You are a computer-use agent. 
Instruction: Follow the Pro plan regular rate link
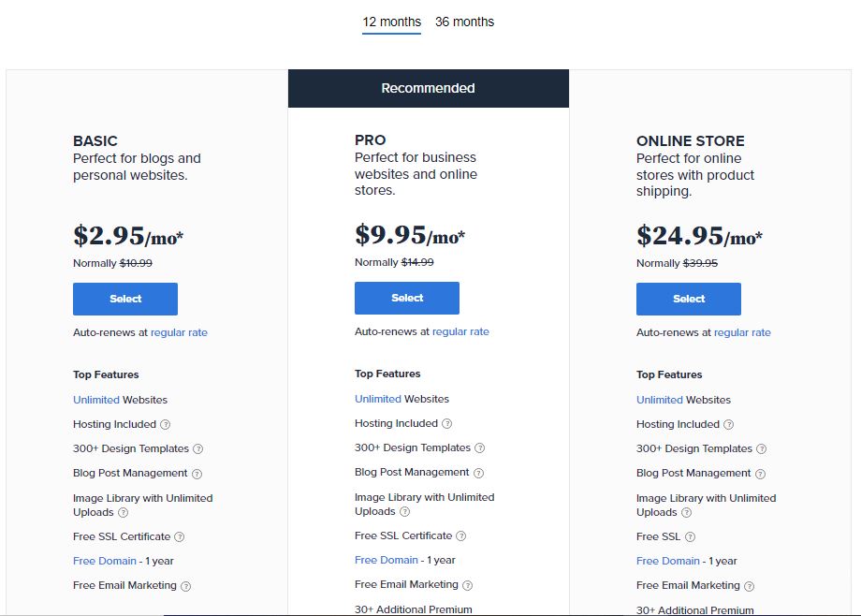pyautogui.click(x=460, y=331)
